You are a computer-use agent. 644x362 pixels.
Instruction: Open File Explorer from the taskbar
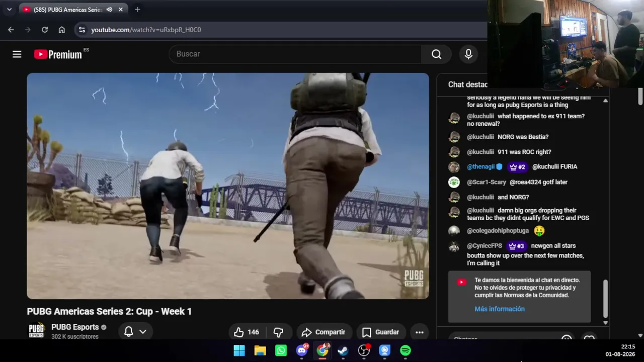click(260, 350)
